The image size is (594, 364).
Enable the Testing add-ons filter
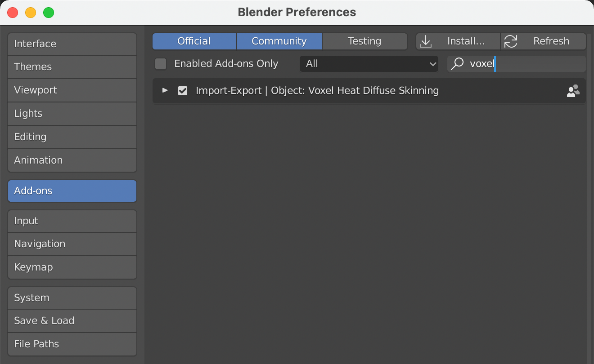(364, 41)
